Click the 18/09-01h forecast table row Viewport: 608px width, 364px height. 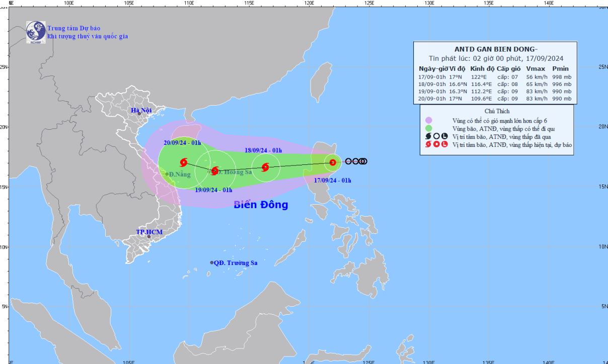click(x=495, y=84)
